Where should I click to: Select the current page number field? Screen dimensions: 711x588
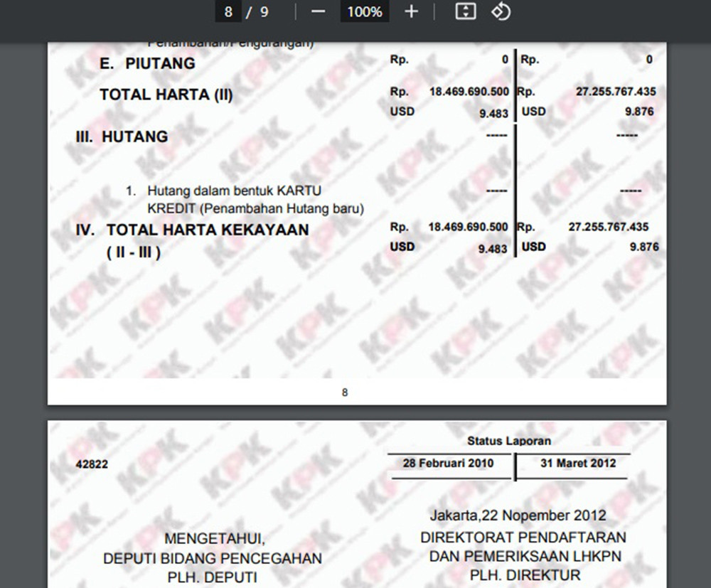click(228, 12)
